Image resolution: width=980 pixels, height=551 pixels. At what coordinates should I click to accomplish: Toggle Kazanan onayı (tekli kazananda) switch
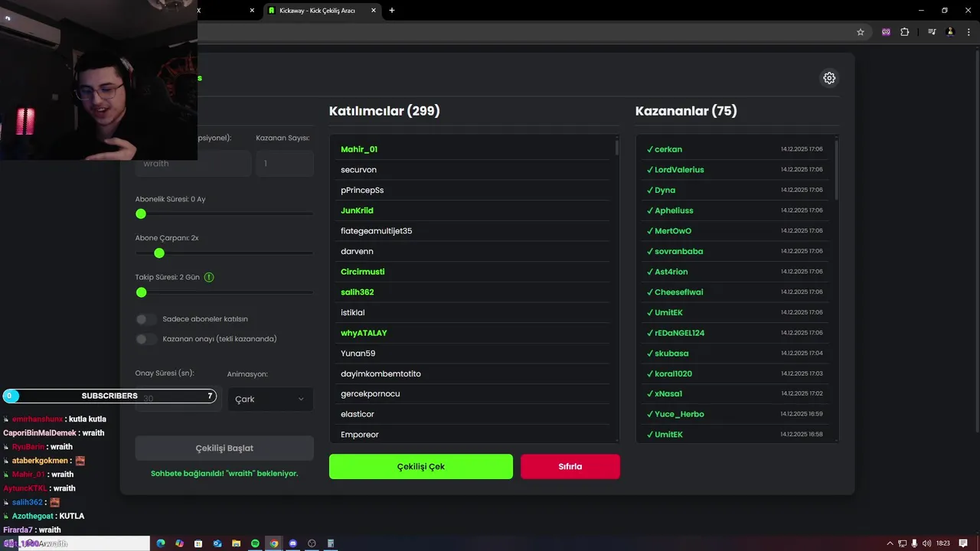click(x=145, y=339)
